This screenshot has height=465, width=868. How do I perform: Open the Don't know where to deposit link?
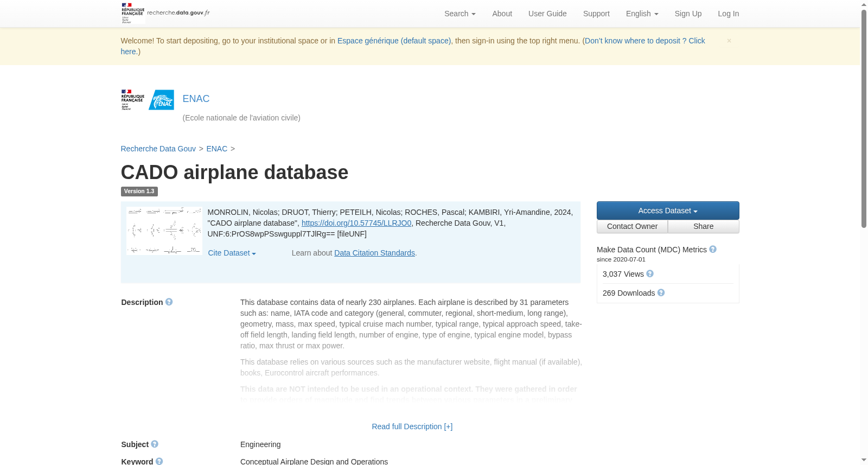click(644, 41)
